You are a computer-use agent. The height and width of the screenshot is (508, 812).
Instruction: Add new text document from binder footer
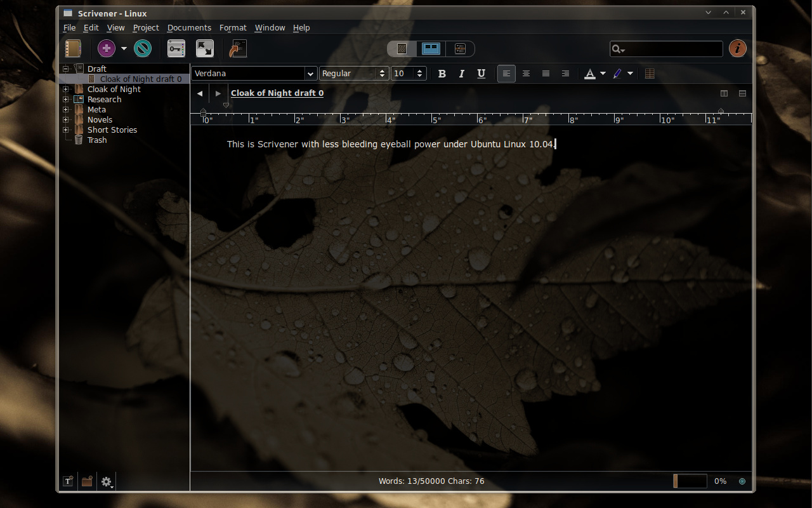[68, 481]
